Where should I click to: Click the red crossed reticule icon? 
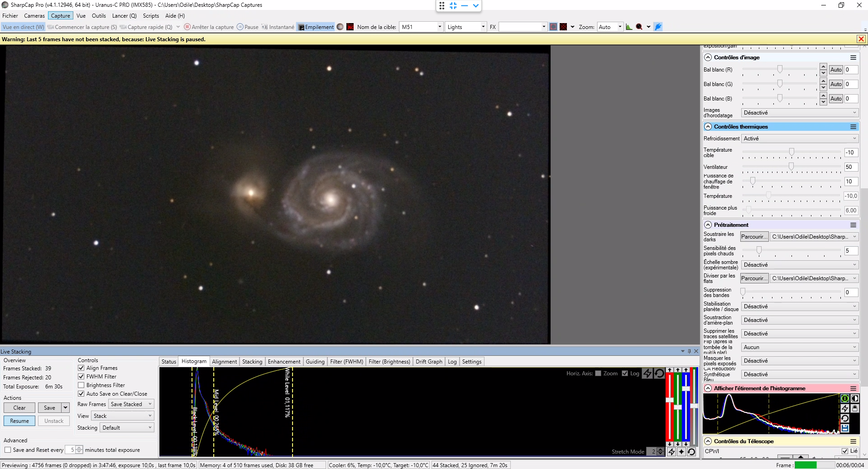tap(563, 27)
